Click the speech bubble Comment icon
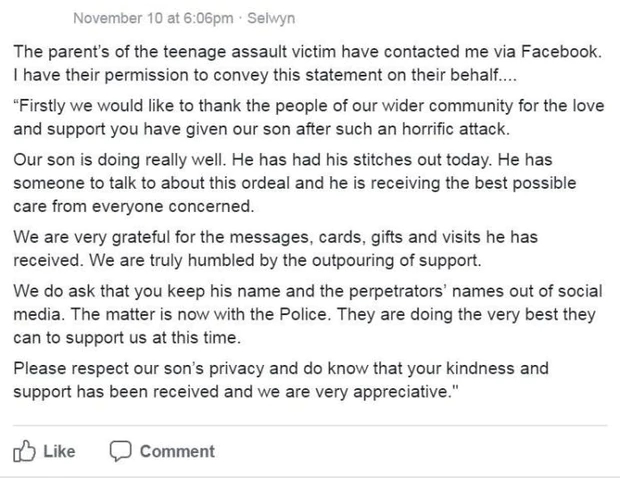The width and height of the screenshot is (620, 478). pos(120,451)
